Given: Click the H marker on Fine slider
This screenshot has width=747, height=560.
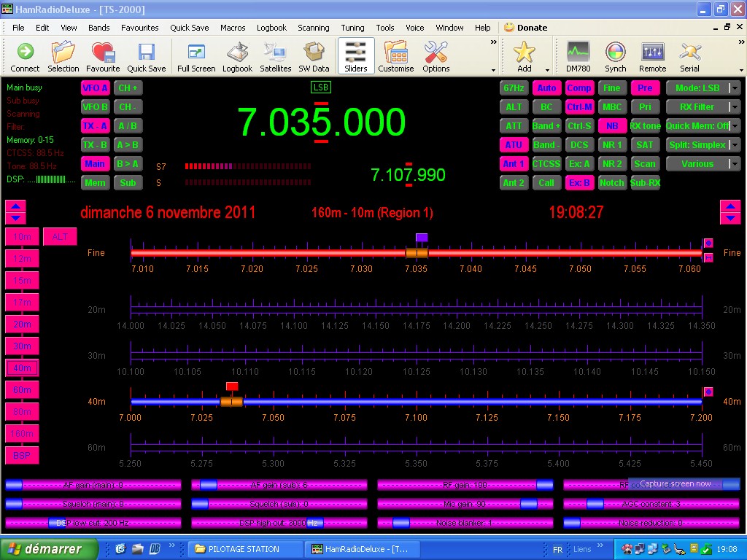Looking at the screenshot, I should (708, 257).
